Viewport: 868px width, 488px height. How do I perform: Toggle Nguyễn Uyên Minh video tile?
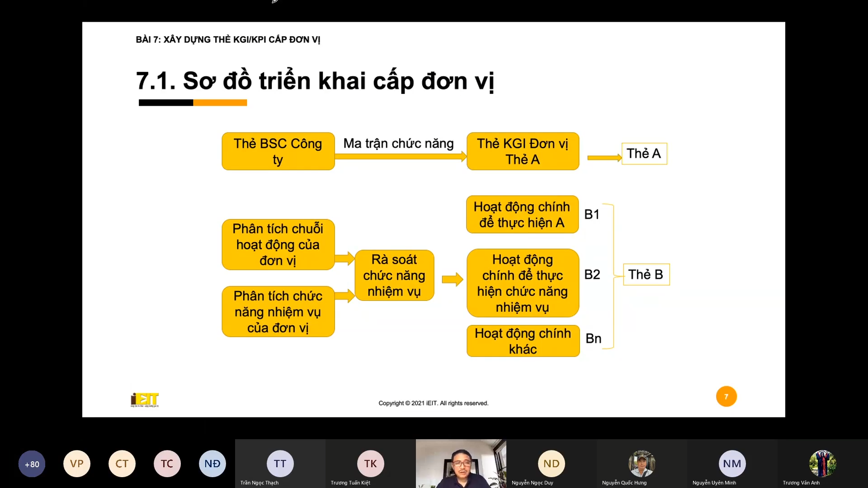[732, 464]
